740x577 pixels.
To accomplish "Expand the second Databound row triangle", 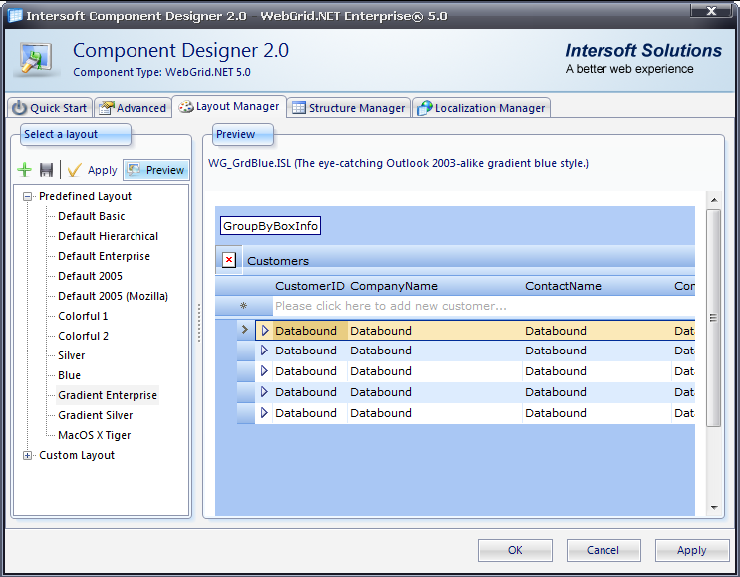I will [x=264, y=351].
